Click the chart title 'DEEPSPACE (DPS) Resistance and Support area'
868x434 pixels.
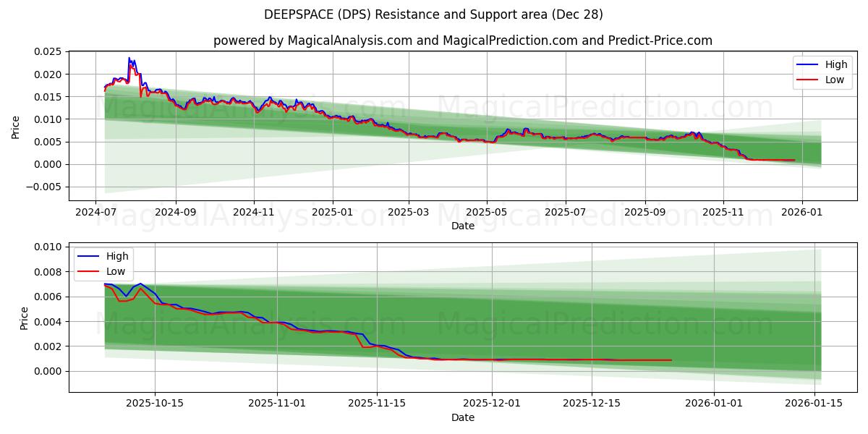432,14
